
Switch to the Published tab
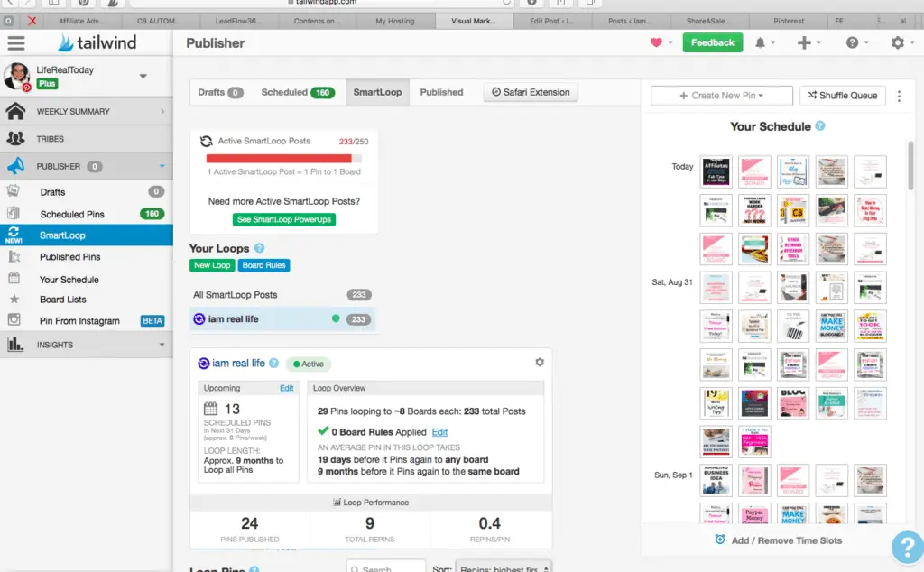(441, 93)
